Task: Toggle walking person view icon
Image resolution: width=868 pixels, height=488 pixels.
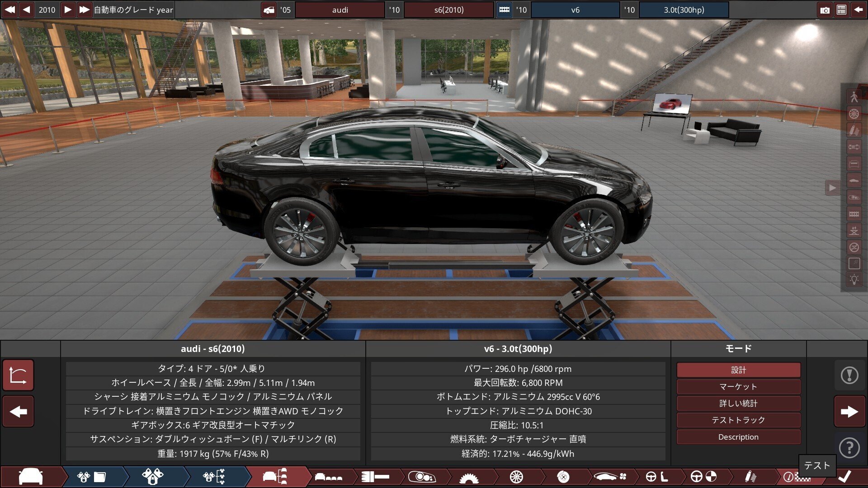Action: [x=854, y=97]
